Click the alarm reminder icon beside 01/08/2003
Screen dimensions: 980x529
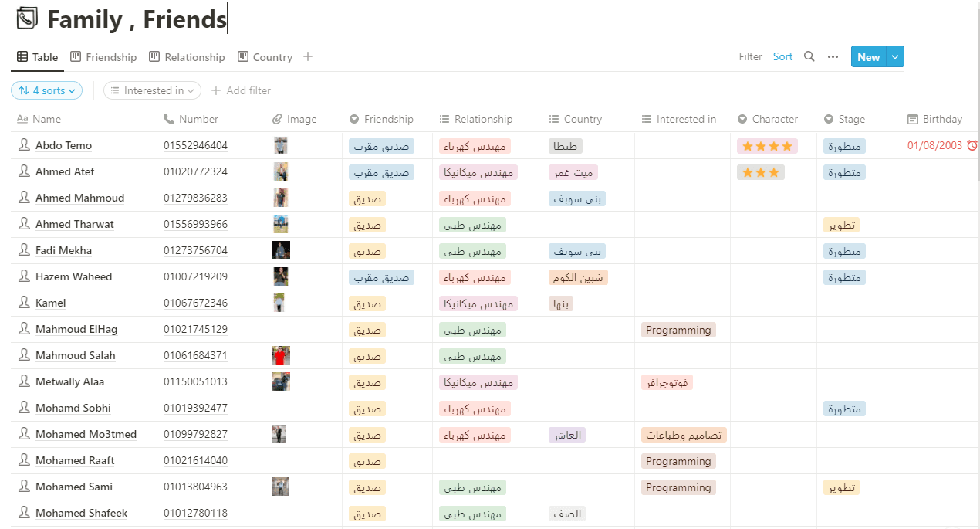[972, 145]
